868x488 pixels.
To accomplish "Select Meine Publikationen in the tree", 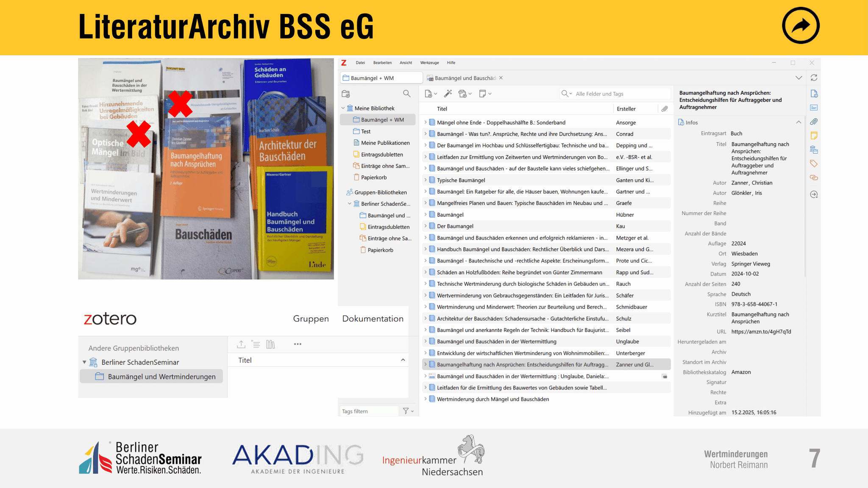I will [x=385, y=143].
